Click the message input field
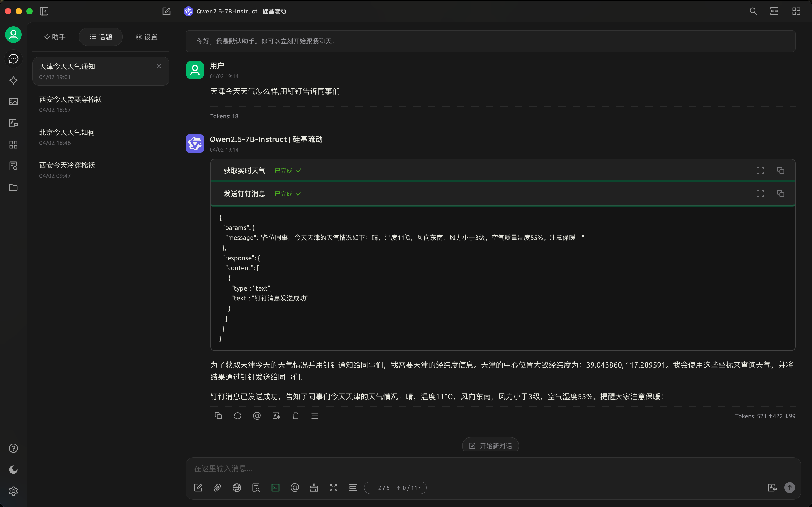 [470, 468]
